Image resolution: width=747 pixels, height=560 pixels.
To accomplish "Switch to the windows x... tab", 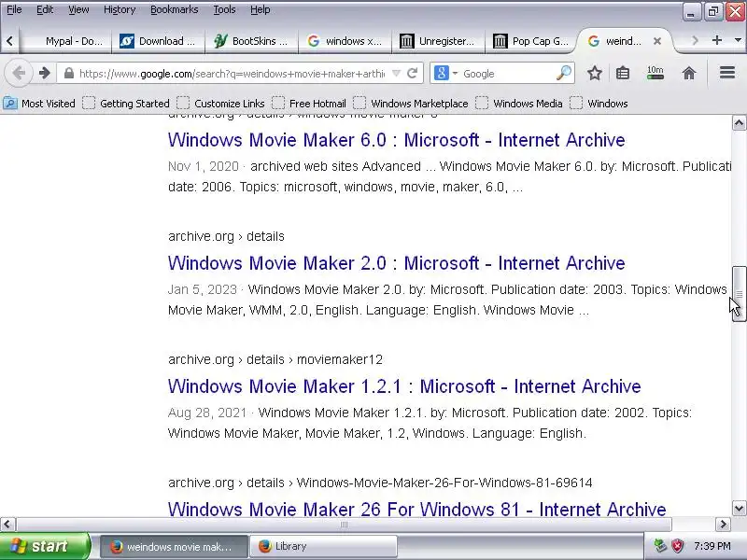I will click(x=345, y=41).
